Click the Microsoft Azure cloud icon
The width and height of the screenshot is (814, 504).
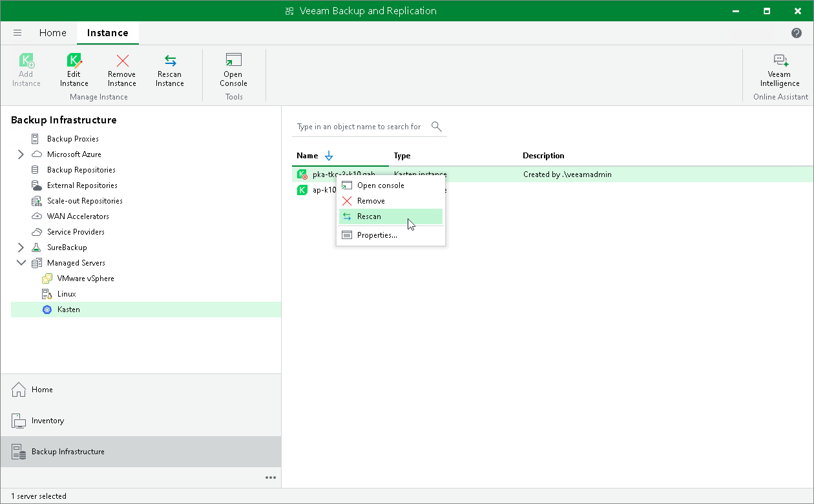coord(37,154)
